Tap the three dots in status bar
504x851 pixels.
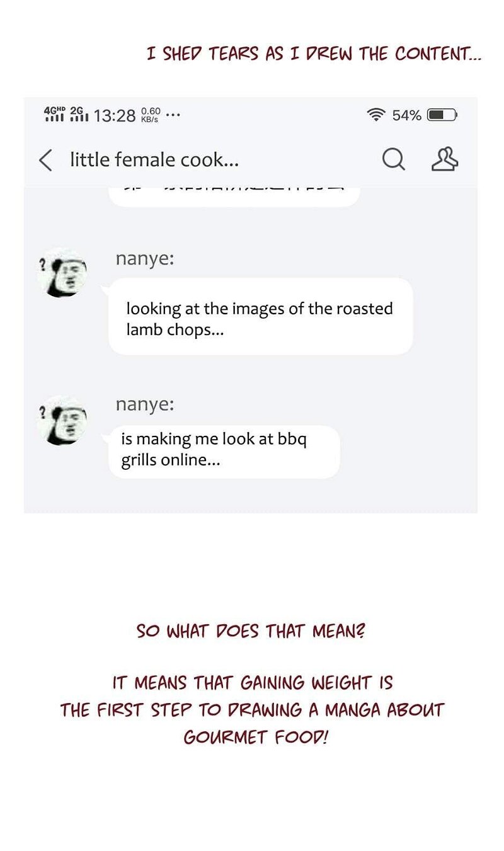173,115
